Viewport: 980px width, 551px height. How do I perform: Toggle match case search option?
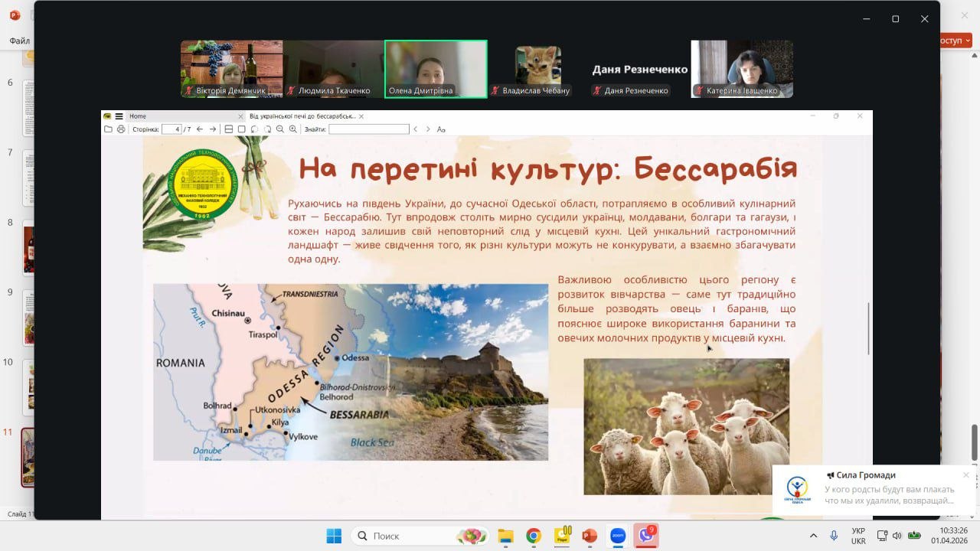[x=441, y=129]
